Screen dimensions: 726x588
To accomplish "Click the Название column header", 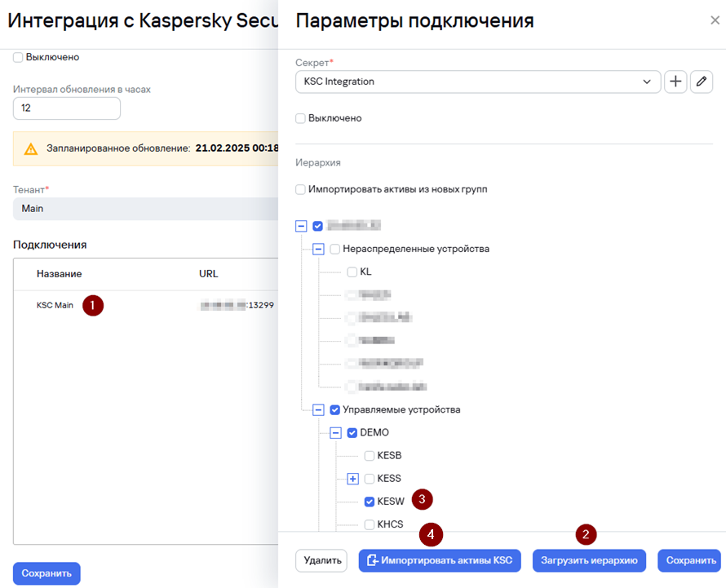I will coord(60,274).
